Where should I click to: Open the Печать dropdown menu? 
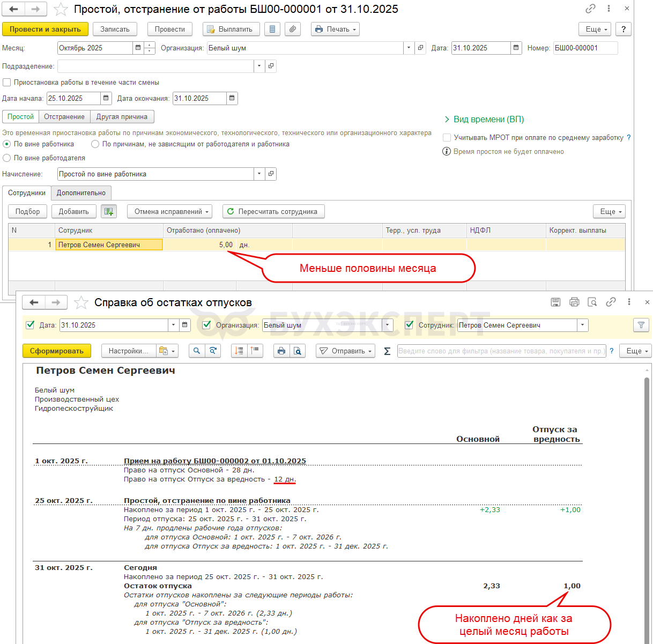[335, 29]
